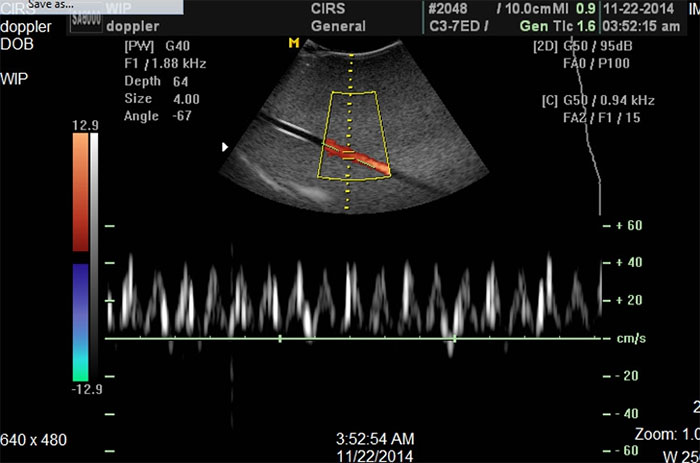Click the + 60 spectral scale label
Image resolution: width=700 pixels, height=463 pixels.
click(x=629, y=225)
